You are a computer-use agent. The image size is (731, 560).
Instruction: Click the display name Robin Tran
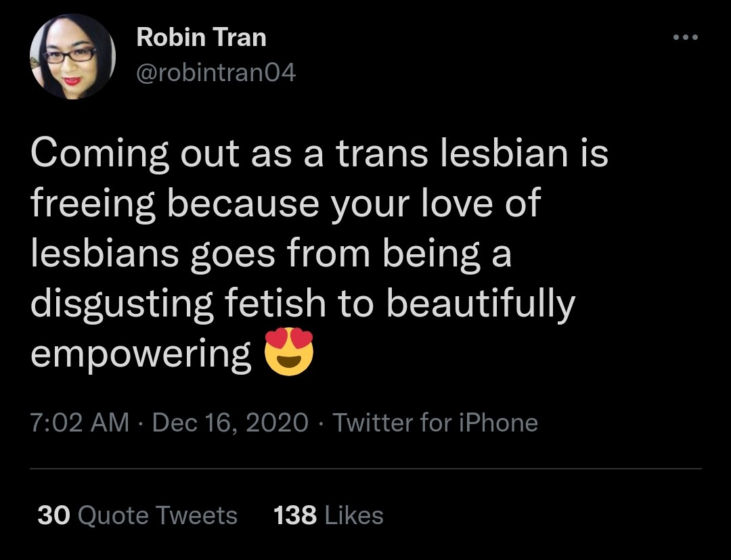201,37
